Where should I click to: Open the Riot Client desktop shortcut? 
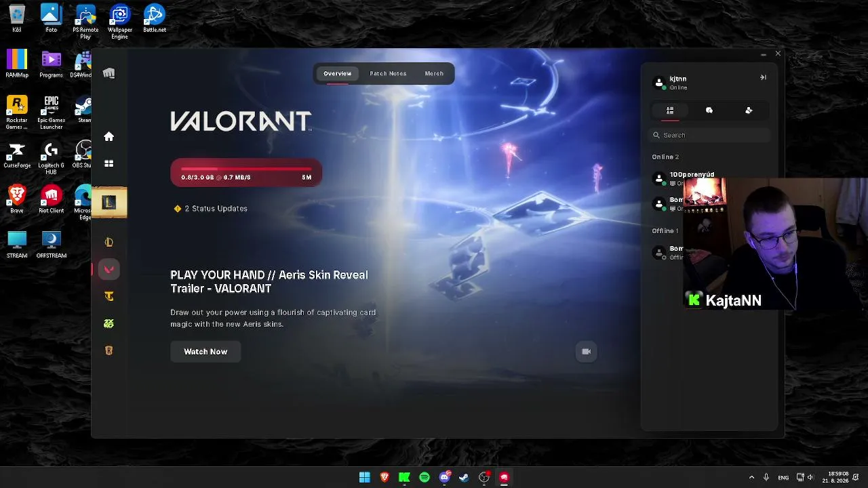coord(52,199)
